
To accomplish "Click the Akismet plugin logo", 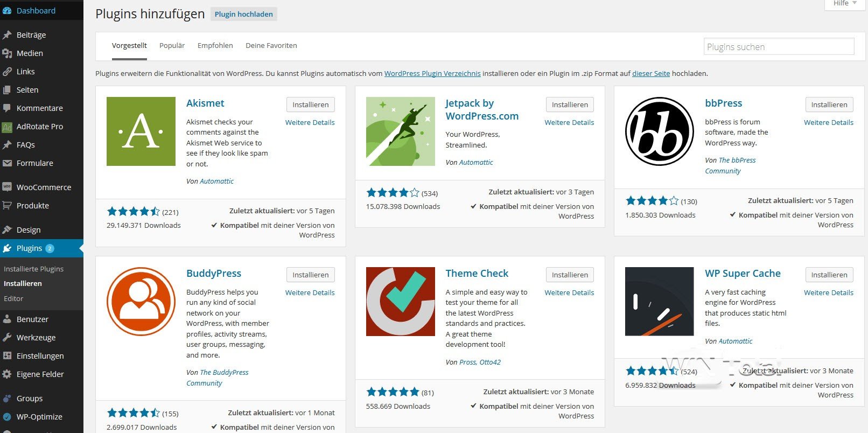I will pyautogui.click(x=141, y=131).
